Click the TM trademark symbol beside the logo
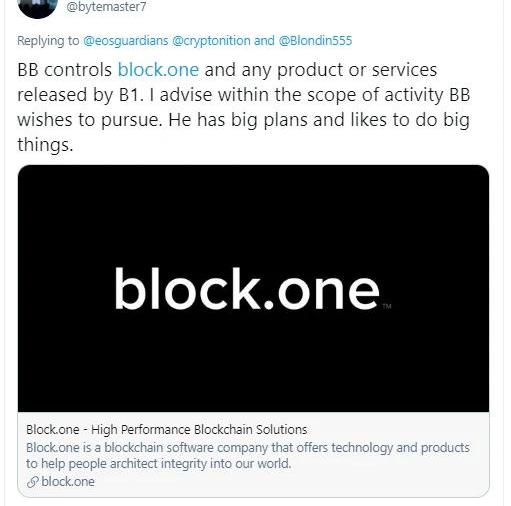This screenshot has height=506, width=511. point(386,306)
